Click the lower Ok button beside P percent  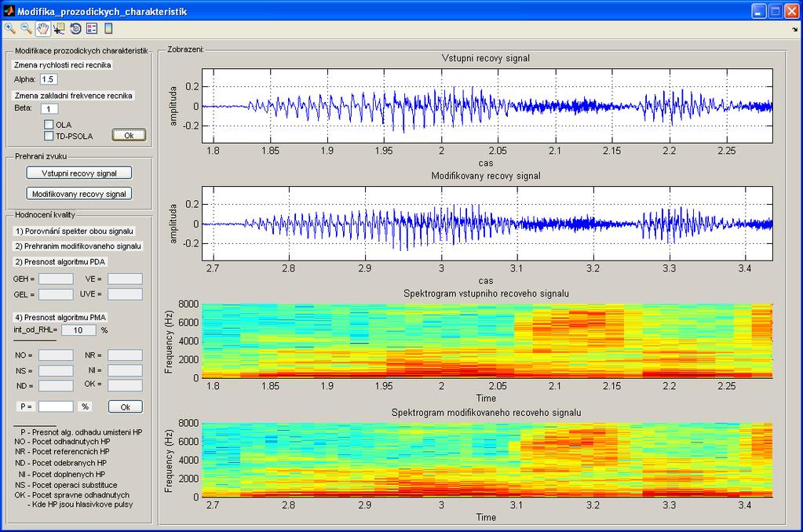pos(126,406)
